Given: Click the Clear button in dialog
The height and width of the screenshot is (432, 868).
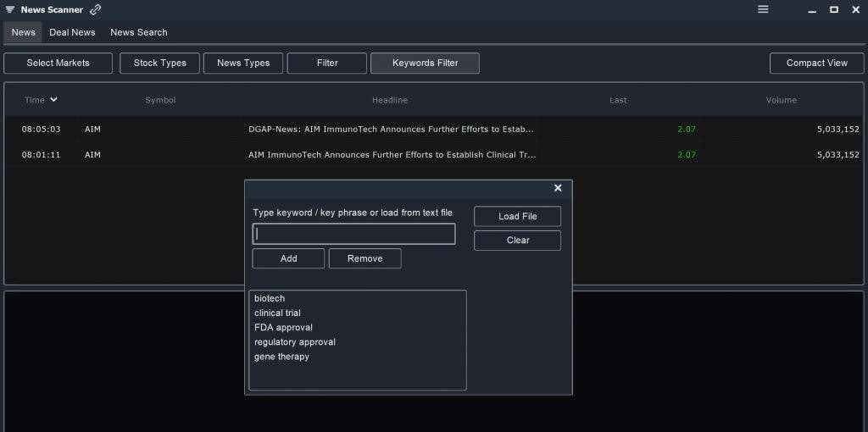Looking at the screenshot, I should coord(518,240).
